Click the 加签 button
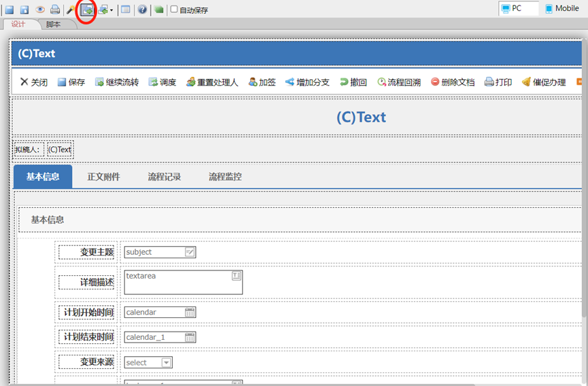 262,82
